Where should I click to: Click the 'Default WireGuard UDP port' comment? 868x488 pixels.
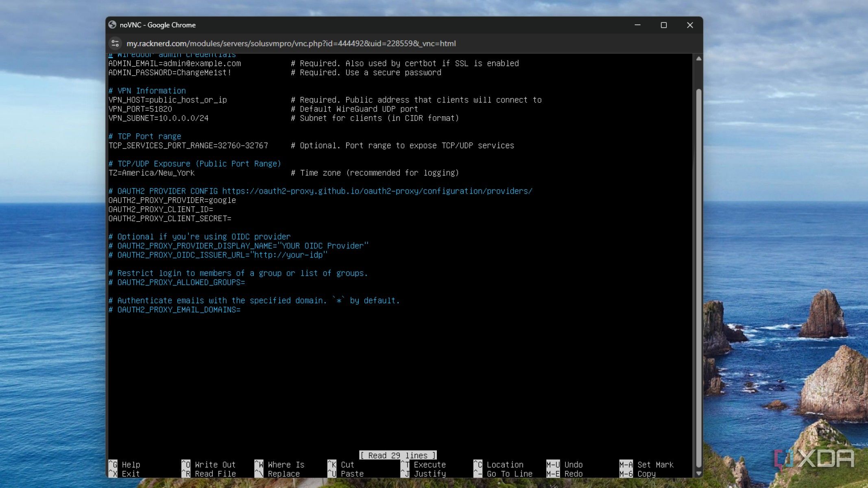(x=354, y=109)
